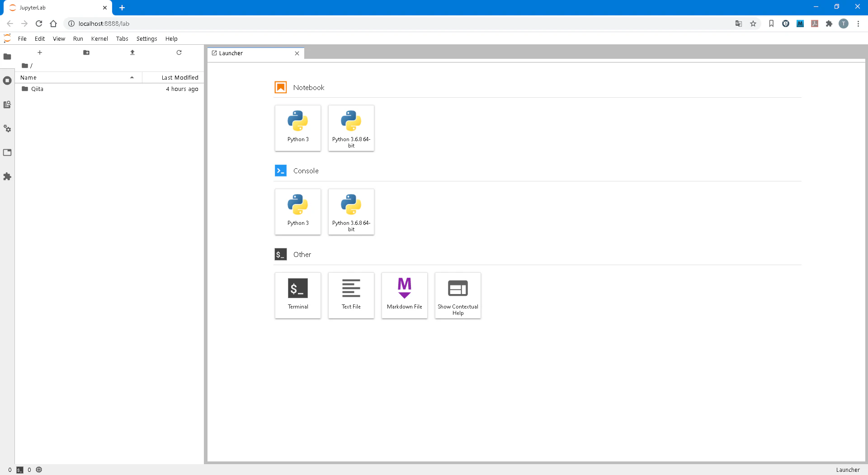Open Python 3.6.8 64-bit console

(x=351, y=212)
